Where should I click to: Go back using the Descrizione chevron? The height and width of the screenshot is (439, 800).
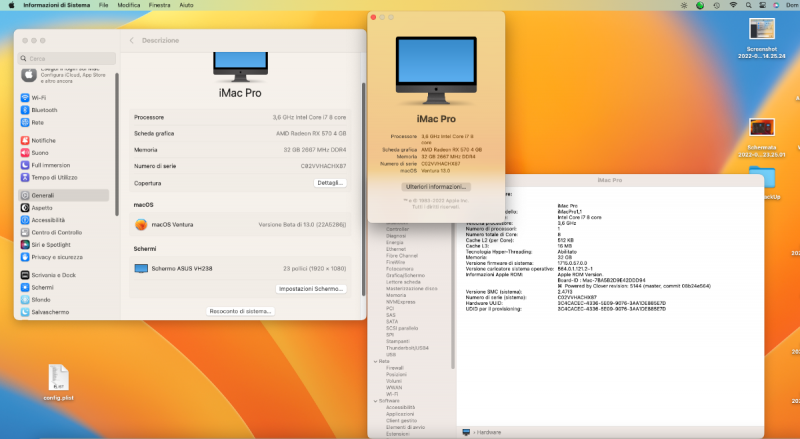[132, 40]
